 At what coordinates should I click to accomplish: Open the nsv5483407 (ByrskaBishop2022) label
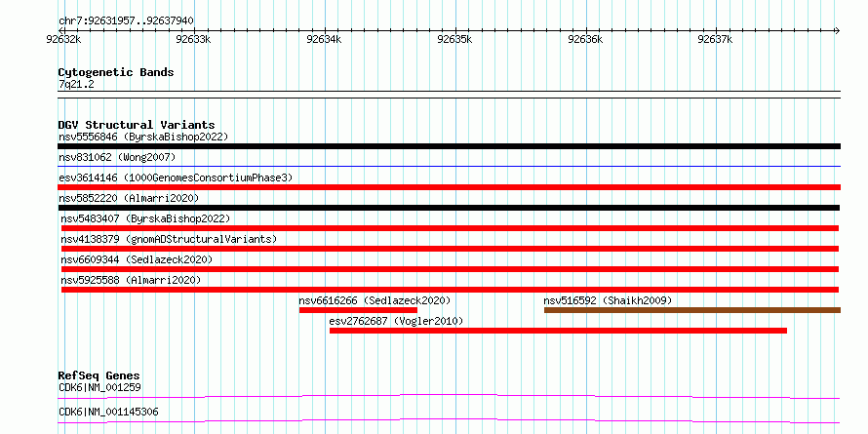pyautogui.click(x=145, y=218)
